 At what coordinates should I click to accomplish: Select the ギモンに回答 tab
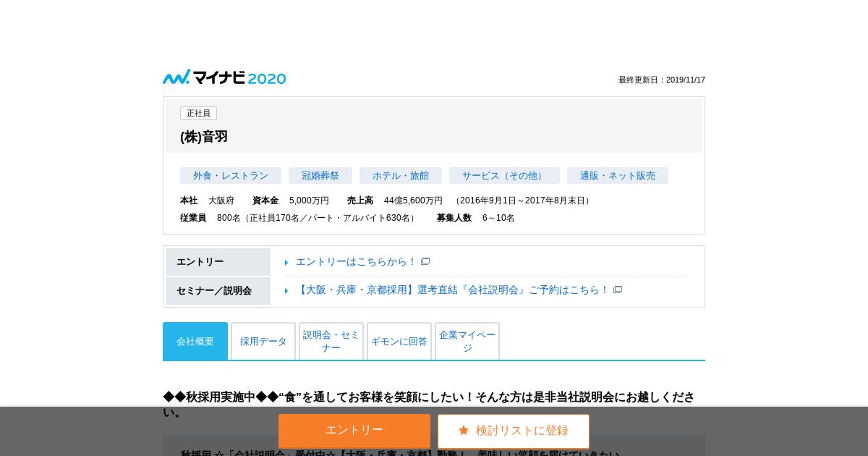click(x=399, y=341)
